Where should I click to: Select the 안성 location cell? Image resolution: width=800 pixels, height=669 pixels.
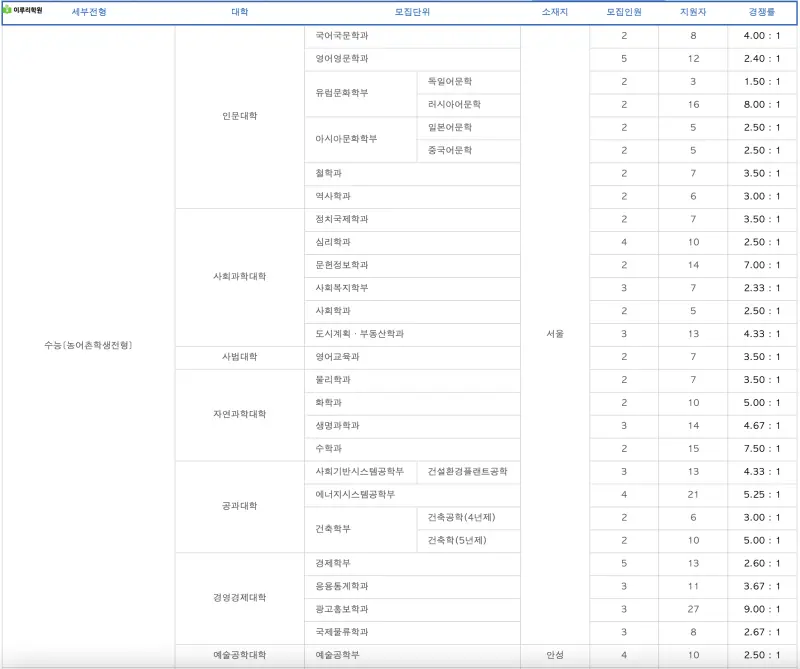555,655
